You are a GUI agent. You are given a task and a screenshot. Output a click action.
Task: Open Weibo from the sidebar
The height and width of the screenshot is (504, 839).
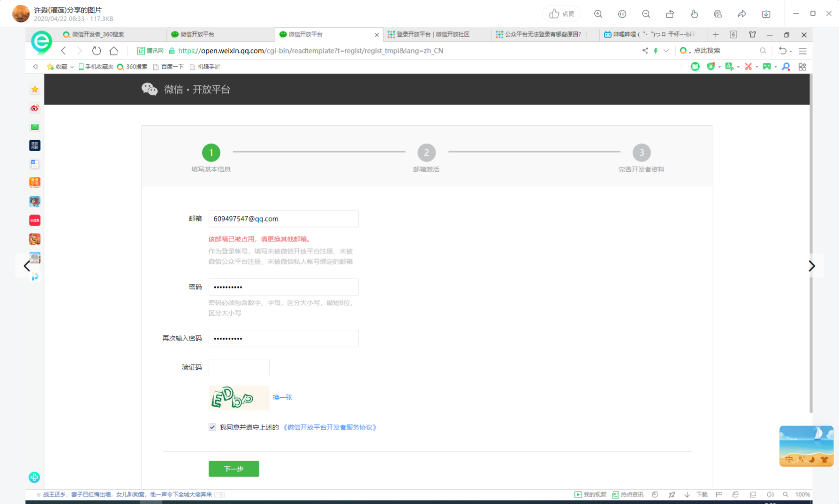point(34,108)
